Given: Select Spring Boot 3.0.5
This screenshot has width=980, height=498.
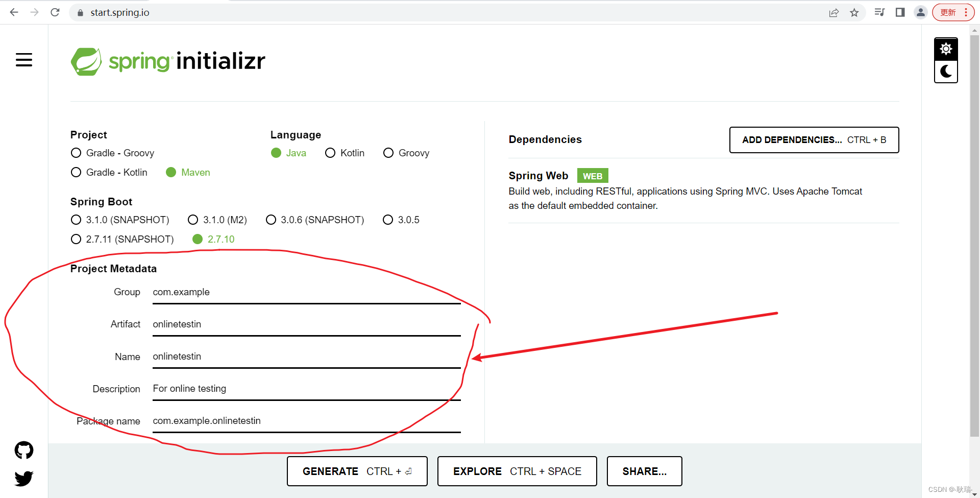Looking at the screenshot, I should 401,220.
